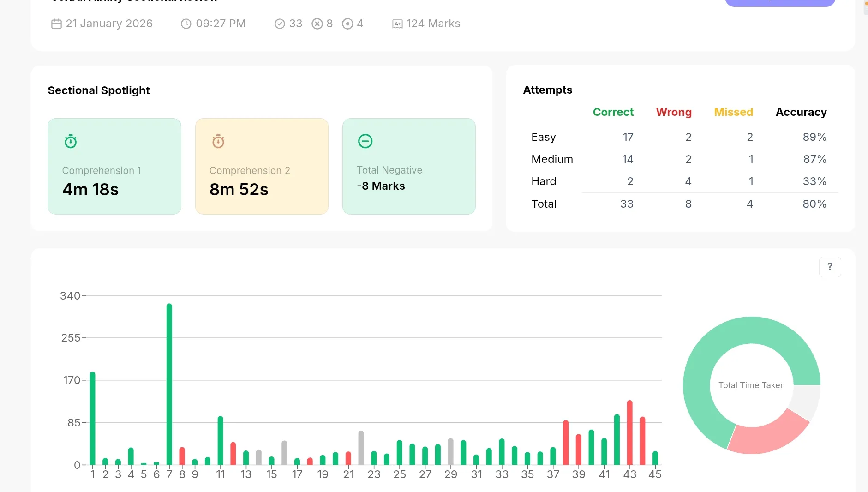The image size is (868, 492).
Task: Click the gray segment of the time donut
Action: coord(806,402)
